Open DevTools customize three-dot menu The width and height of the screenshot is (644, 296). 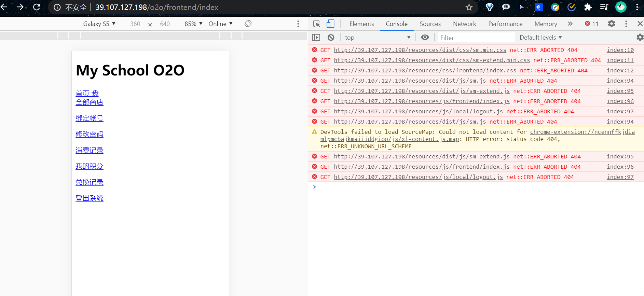click(626, 24)
